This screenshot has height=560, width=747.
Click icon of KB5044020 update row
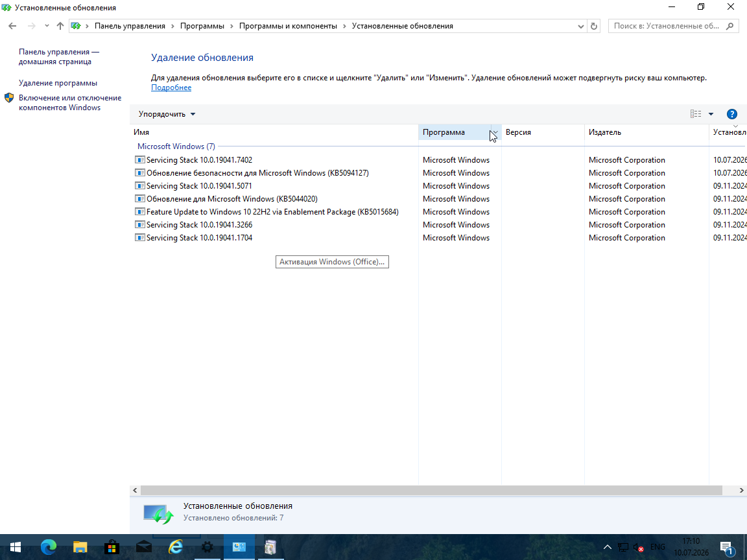(139, 198)
